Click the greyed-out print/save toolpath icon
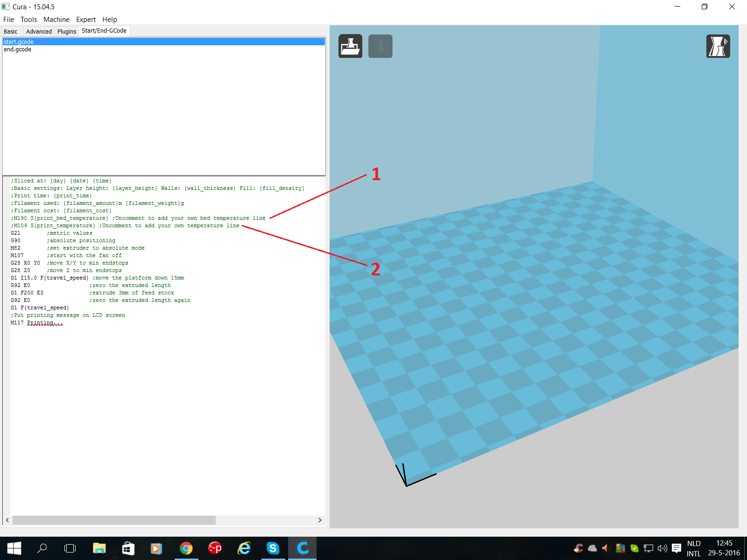 click(380, 46)
